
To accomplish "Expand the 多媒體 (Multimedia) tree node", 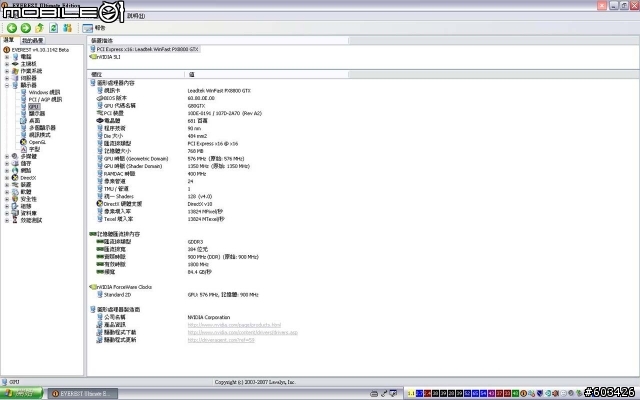I will (7, 156).
